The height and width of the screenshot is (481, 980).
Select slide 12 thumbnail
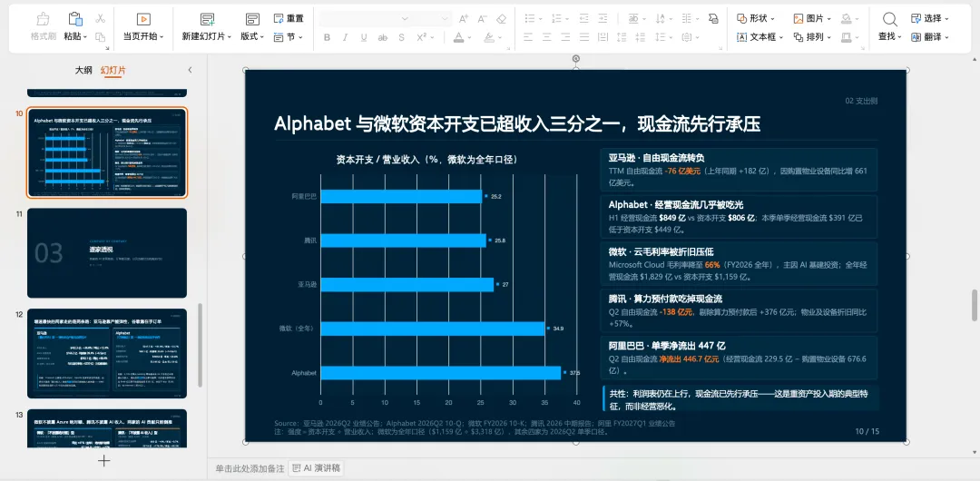107,353
